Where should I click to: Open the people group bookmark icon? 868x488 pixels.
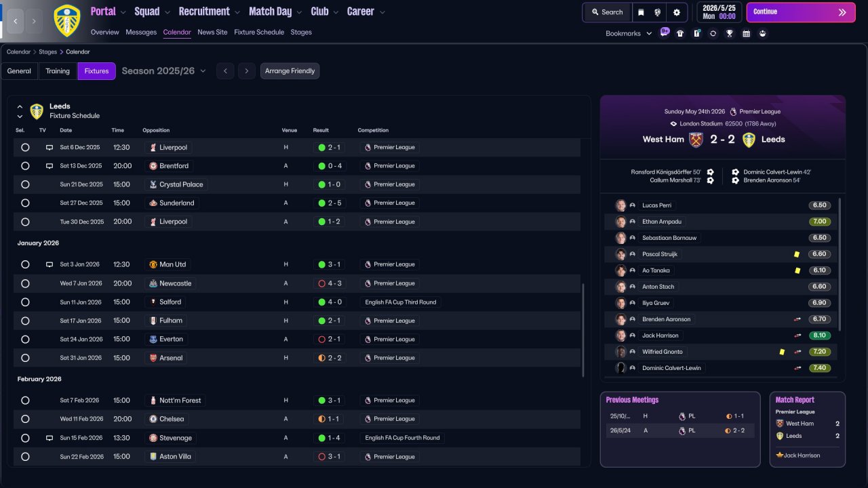click(x=763, y=33)
